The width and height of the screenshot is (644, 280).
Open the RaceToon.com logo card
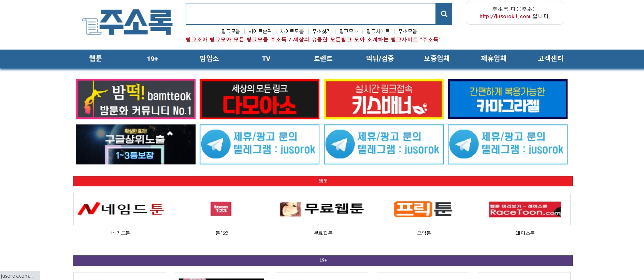tap(524, 209)
